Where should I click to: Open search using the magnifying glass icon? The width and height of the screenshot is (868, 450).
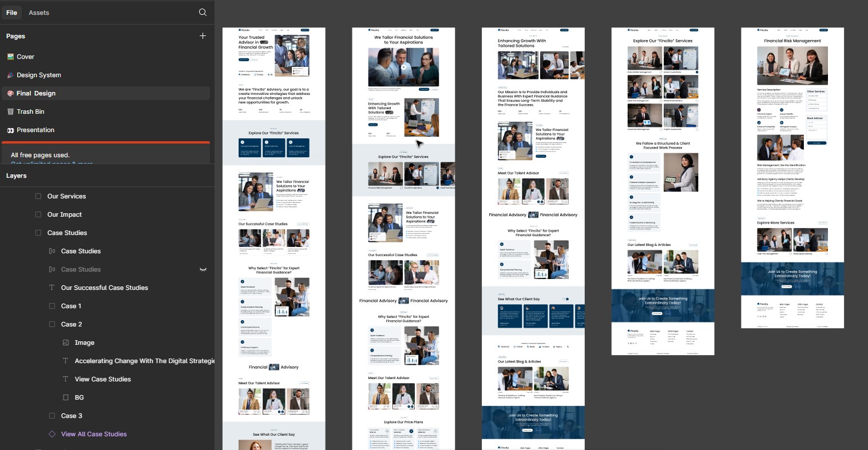pos(203,12)
